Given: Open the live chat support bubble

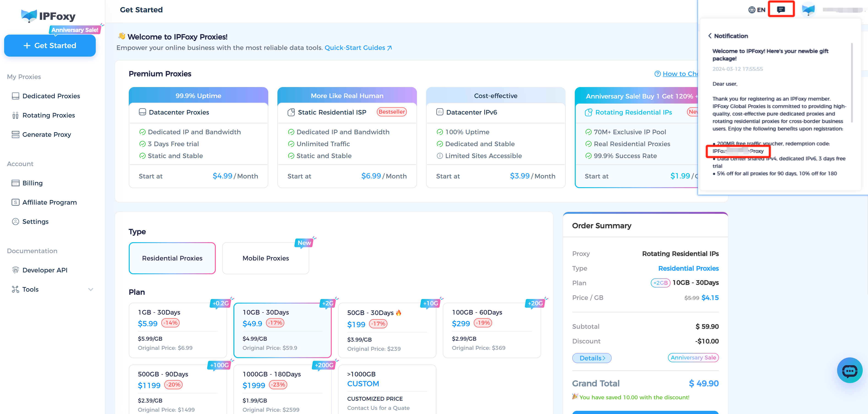Looking at the screenshot, I should point(849,370).
